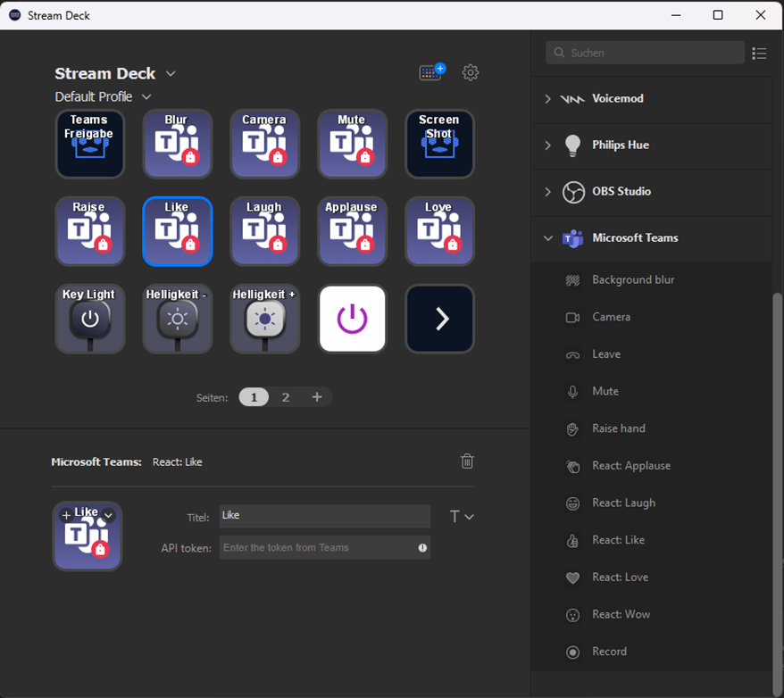Select the Teams Freigabe key

point(90,144)
